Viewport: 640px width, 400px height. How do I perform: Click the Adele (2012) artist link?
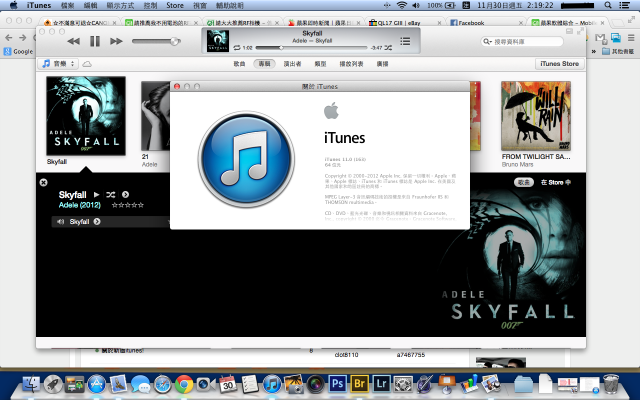coord(80,205)
